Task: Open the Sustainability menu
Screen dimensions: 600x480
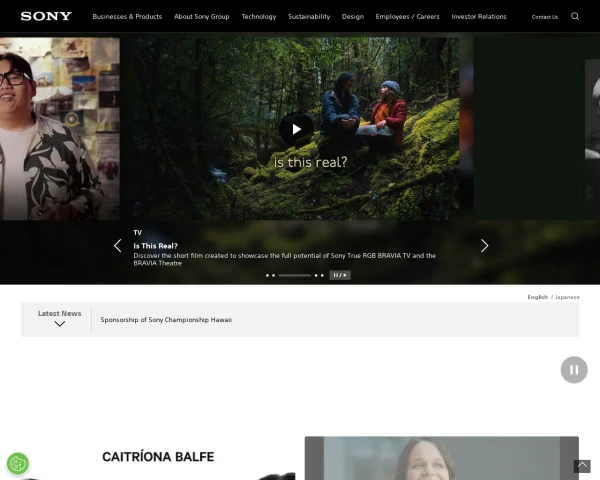Action: pos(309,16)
